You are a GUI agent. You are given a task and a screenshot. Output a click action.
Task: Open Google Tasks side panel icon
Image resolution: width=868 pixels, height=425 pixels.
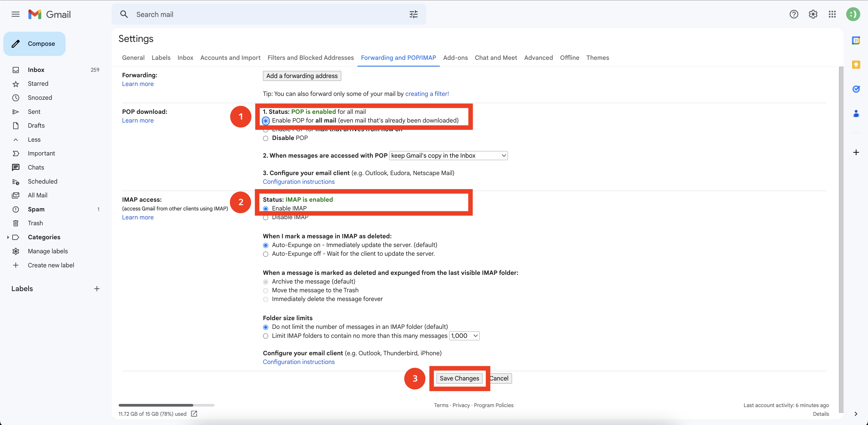pyautogui.click(x=856, y=89)
